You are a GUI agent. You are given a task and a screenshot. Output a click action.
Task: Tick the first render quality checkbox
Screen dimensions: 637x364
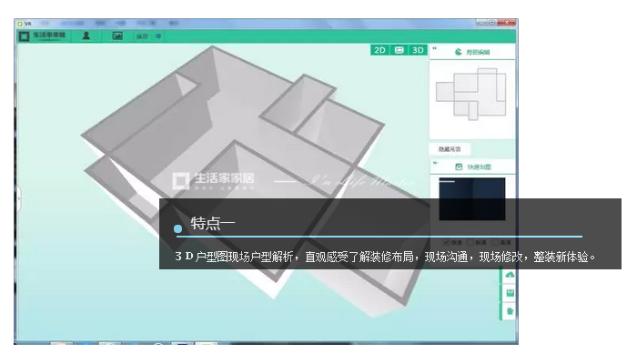pos(447,242)
